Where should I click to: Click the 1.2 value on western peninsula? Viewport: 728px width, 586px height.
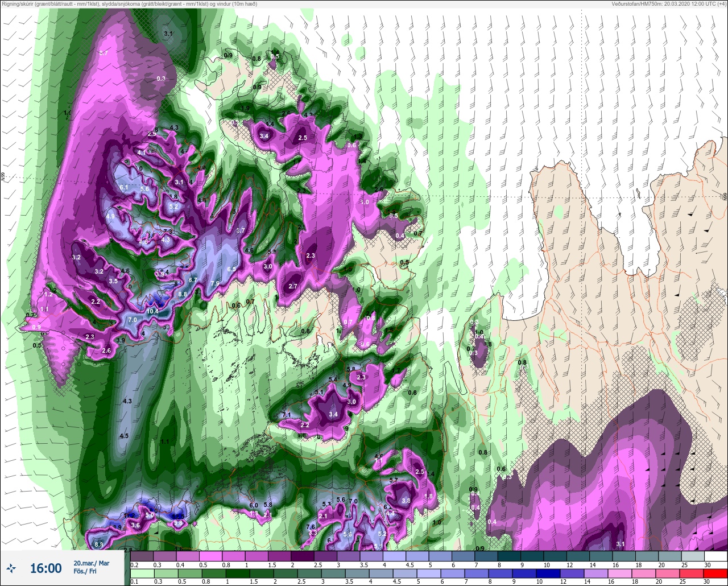click(x=48, y=294)
